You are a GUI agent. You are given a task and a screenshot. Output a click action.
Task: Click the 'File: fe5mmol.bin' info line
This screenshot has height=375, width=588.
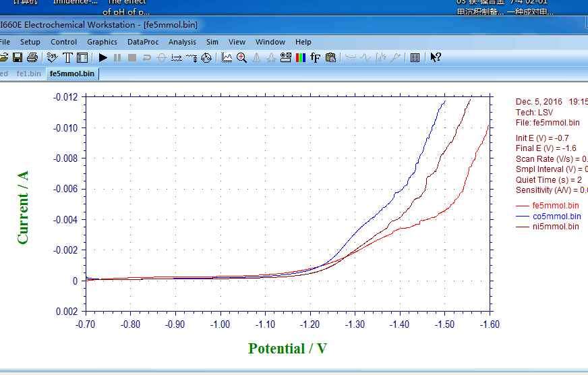[x=548, y=123]
